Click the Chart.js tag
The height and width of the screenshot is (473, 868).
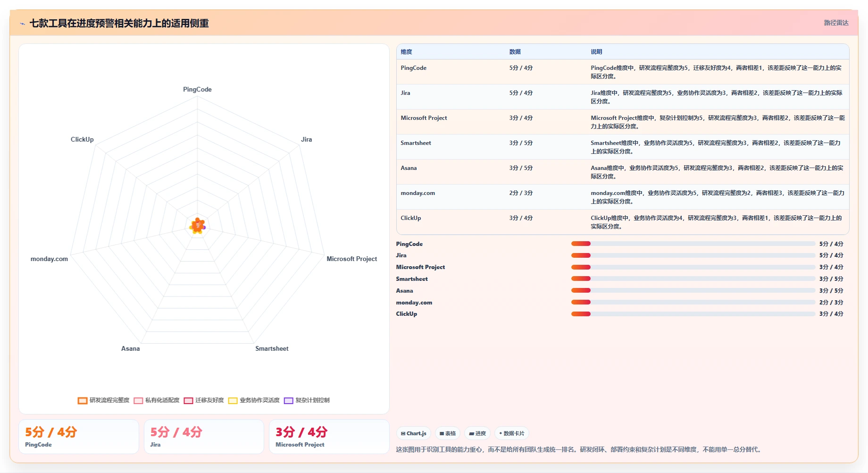pyautogui.click(x=414, y=433)
